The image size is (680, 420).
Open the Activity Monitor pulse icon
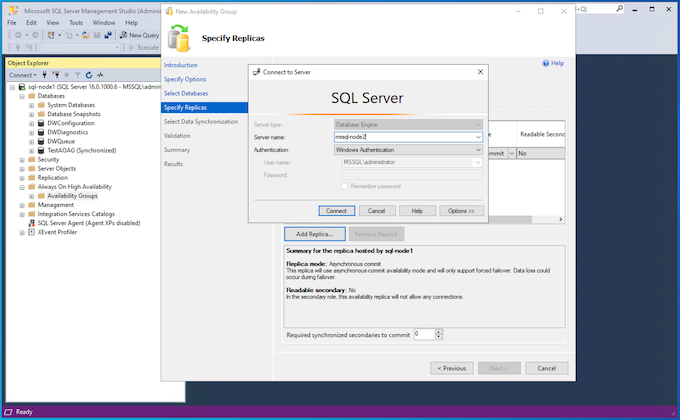100,75
